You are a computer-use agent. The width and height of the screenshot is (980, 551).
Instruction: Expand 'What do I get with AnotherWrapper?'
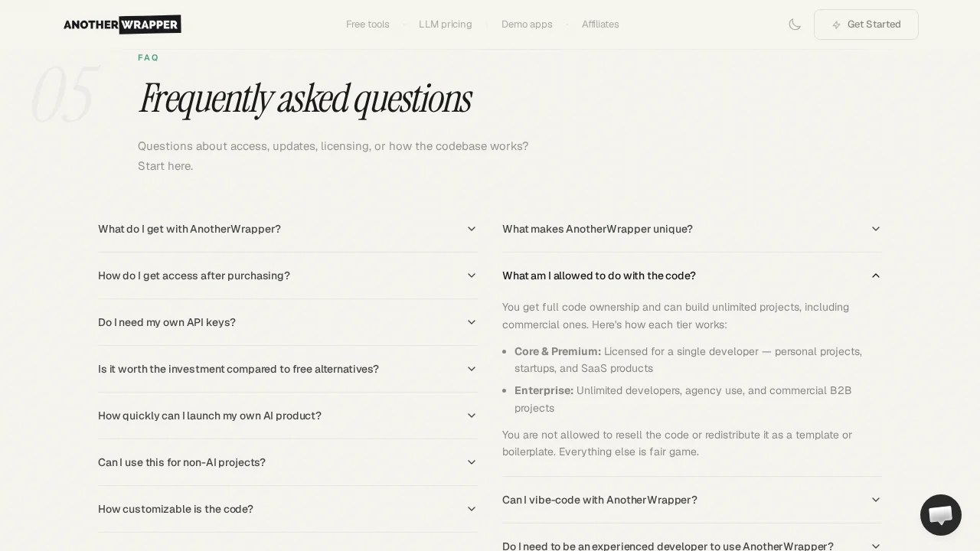coord(288,229)
